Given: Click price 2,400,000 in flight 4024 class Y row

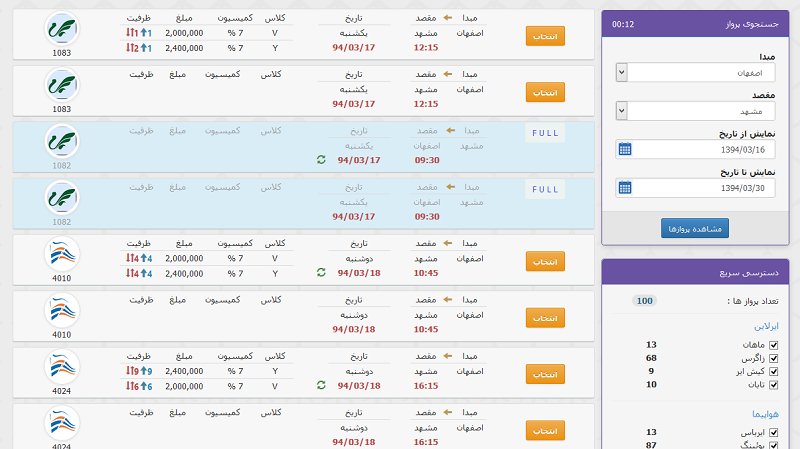Looking at the screenshot, I should [184, 371].
